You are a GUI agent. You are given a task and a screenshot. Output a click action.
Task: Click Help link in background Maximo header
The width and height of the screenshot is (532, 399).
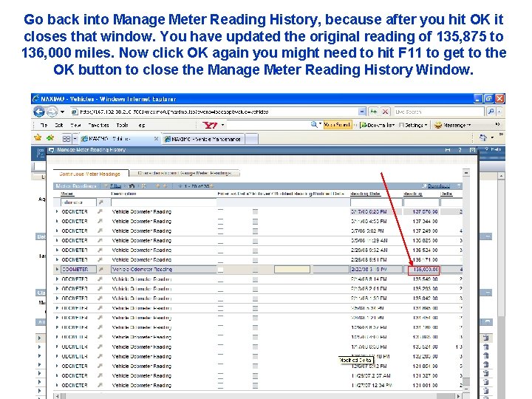coord(496,149)
